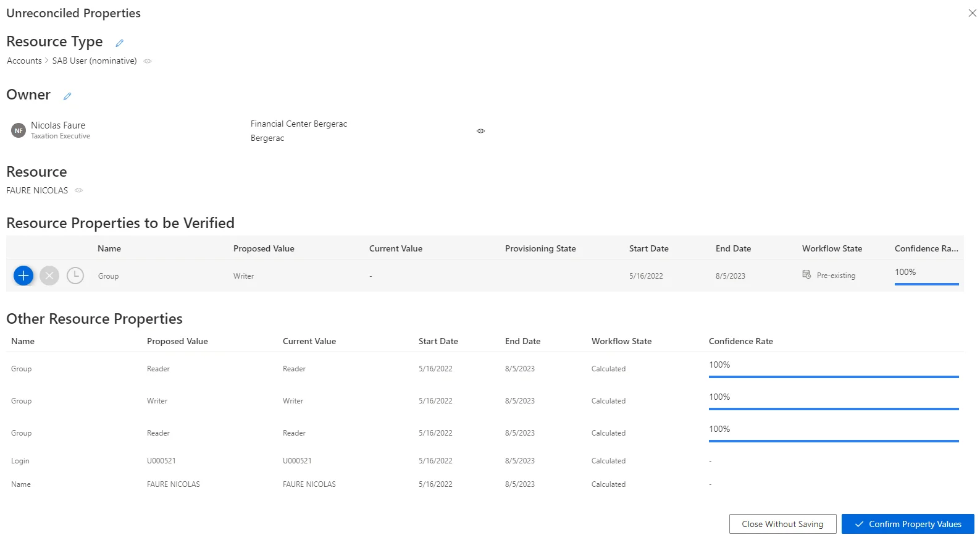Sort by Confidence Rate column in lower table
The width and height of the screenshot is (980, 540).
740,341
